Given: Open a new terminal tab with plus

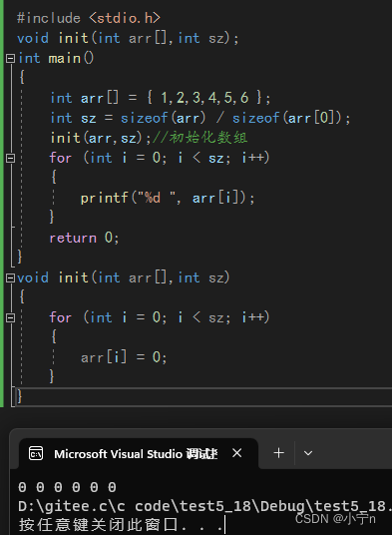Looking at the screenshot, I should point(278,453).
